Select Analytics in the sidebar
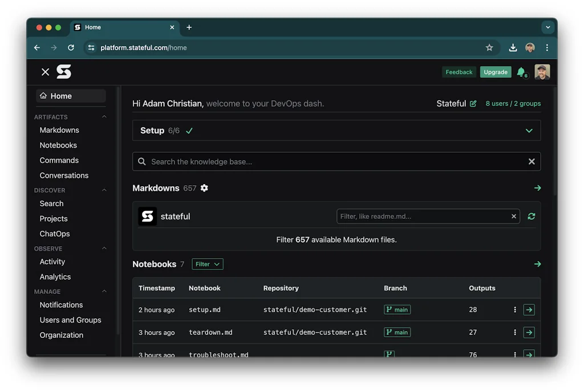Image resolution: width=584 pixels, height=392 pixels. (55, 276)
